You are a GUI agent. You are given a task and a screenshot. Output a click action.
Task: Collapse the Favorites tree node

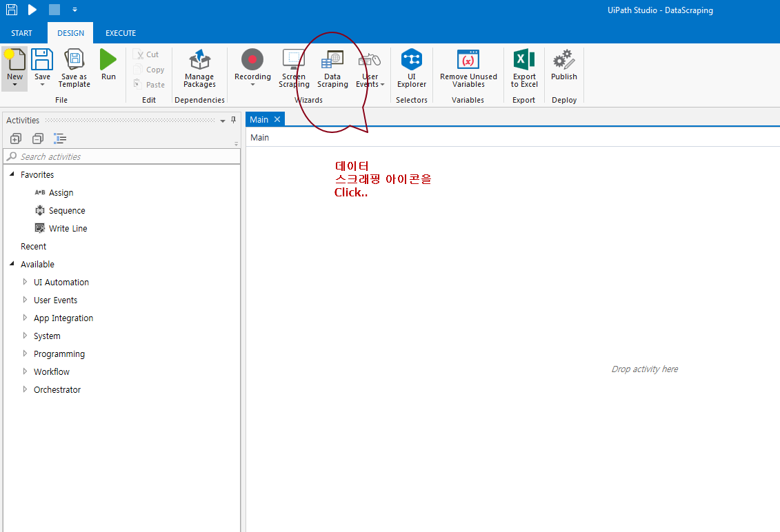[x=12, y=174]
